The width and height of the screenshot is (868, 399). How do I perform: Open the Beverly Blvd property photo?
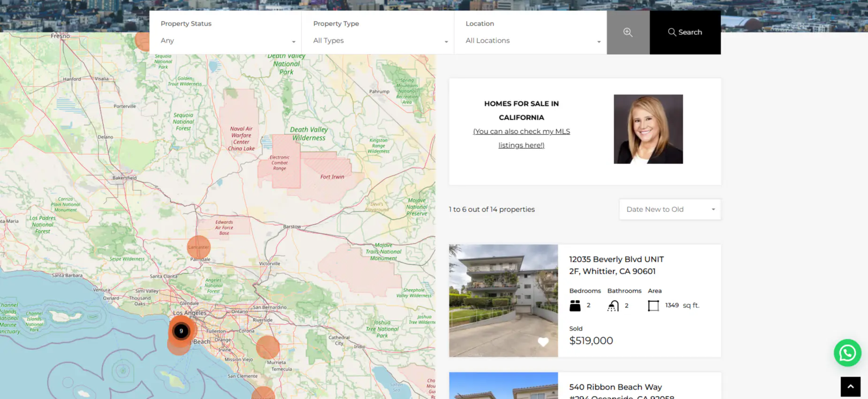point(503,300)
